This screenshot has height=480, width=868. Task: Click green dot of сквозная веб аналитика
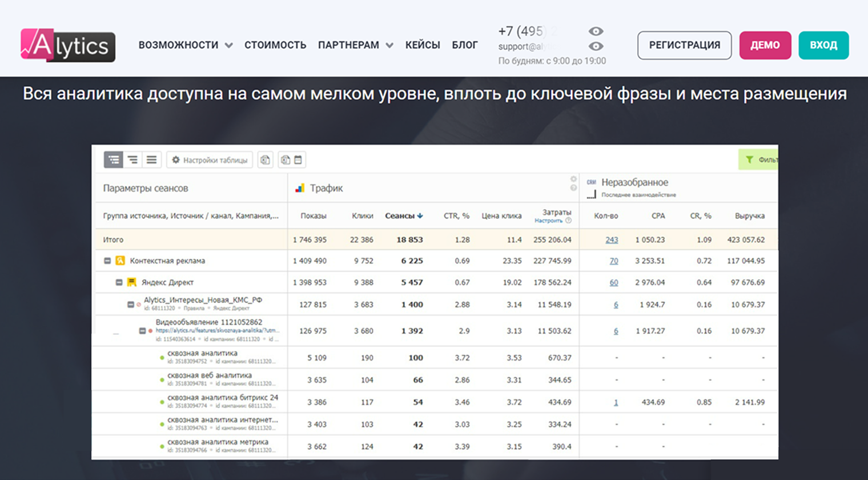162,380
